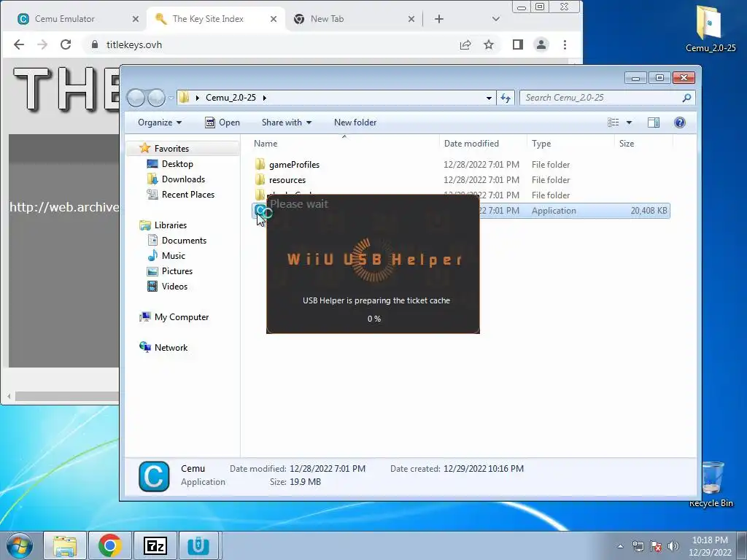The height and width of the screenshot is (560, 747).
Task: Toggle the preview pane button
Action: [654, 122]
